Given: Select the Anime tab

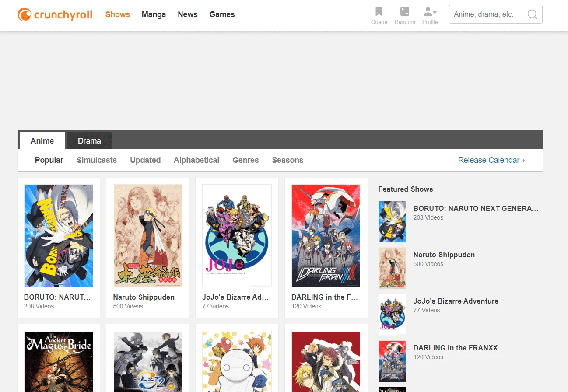Looking at the screenshot, I should (42, 141).
